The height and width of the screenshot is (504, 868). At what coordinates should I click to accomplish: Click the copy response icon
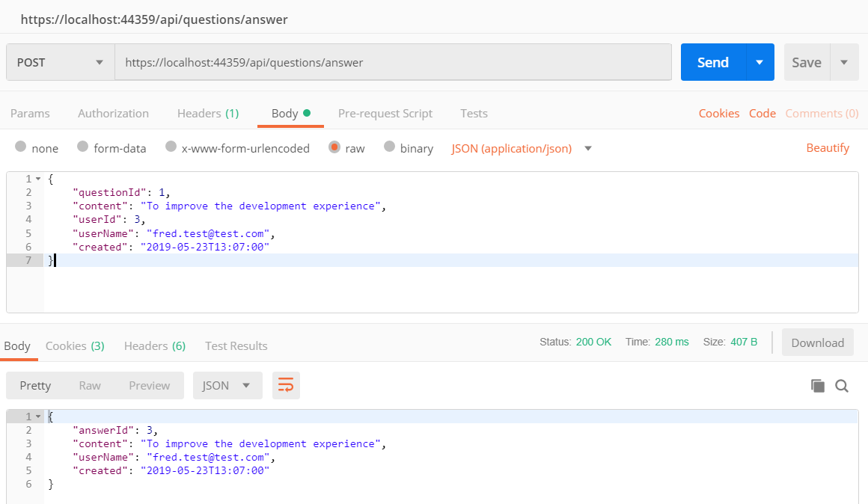click(x=818, y=386)
